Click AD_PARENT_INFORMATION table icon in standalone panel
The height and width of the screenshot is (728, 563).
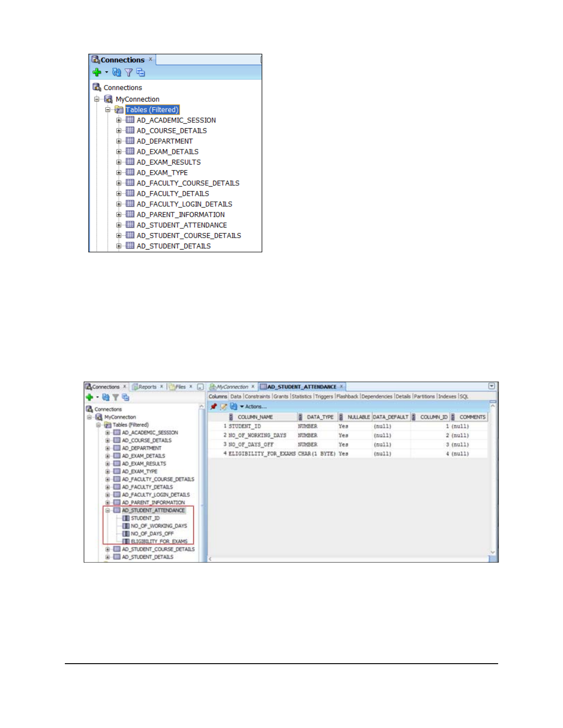tap(130, 214)
